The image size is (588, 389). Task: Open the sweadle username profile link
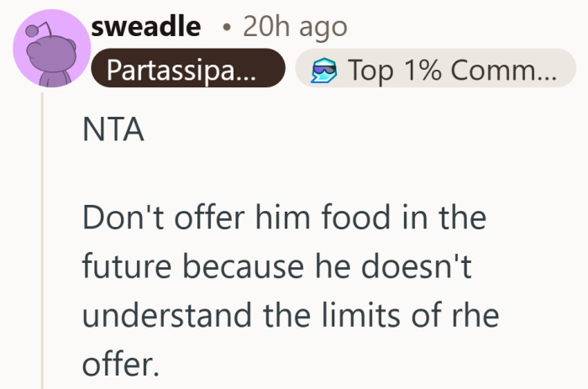[145, 26]
